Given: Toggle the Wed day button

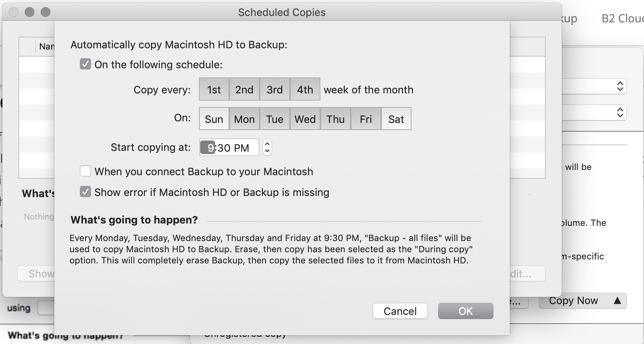Looking at the screenshot, I should pyautogui.click(x=305, y=119).
